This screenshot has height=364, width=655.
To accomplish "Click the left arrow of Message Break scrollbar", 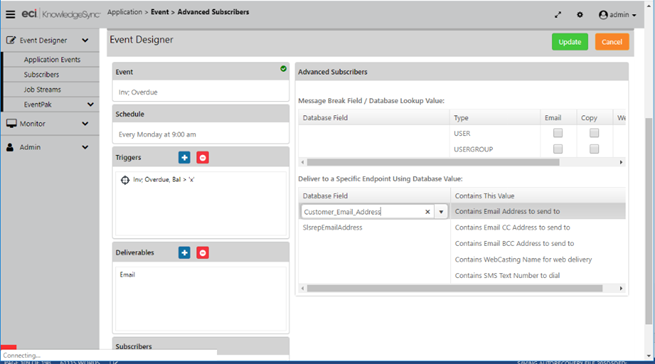I will click(303, 162).
